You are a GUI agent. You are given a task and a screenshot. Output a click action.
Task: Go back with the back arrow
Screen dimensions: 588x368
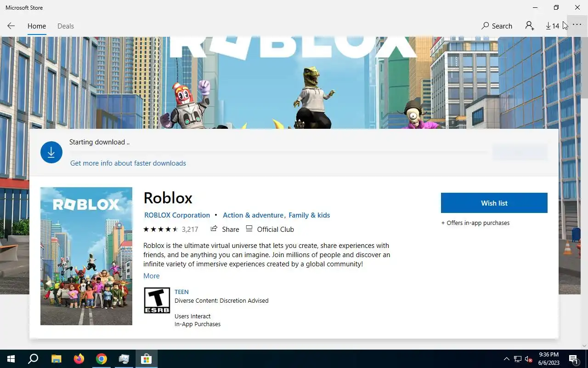11,26
